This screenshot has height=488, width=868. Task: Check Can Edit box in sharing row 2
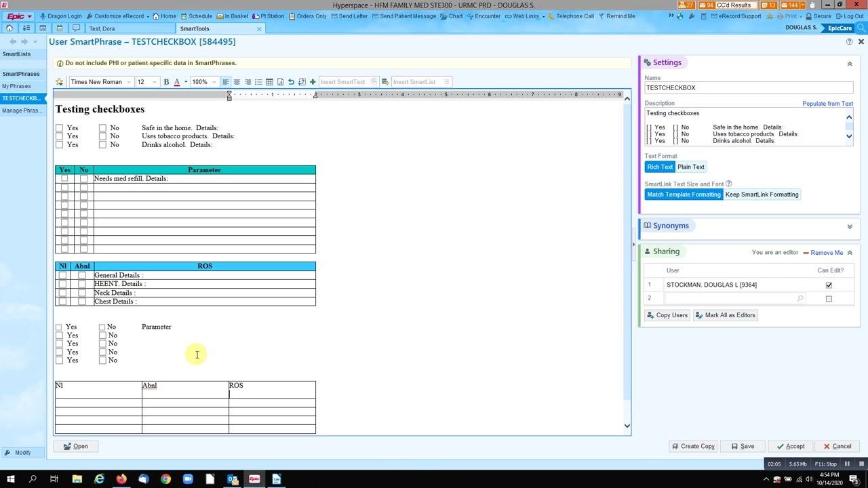coord(829,299)
